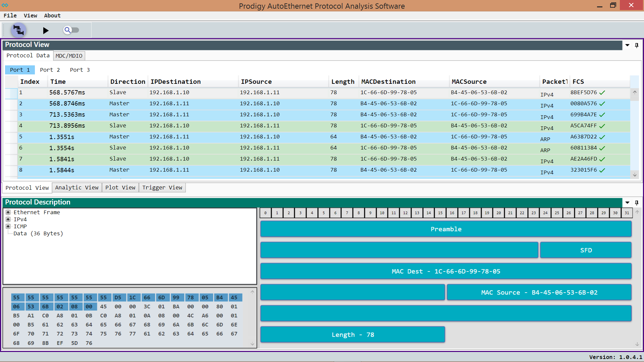Open the Analytic View tab
The height and width of the screenshot is (362, 644).
(77, 187)
